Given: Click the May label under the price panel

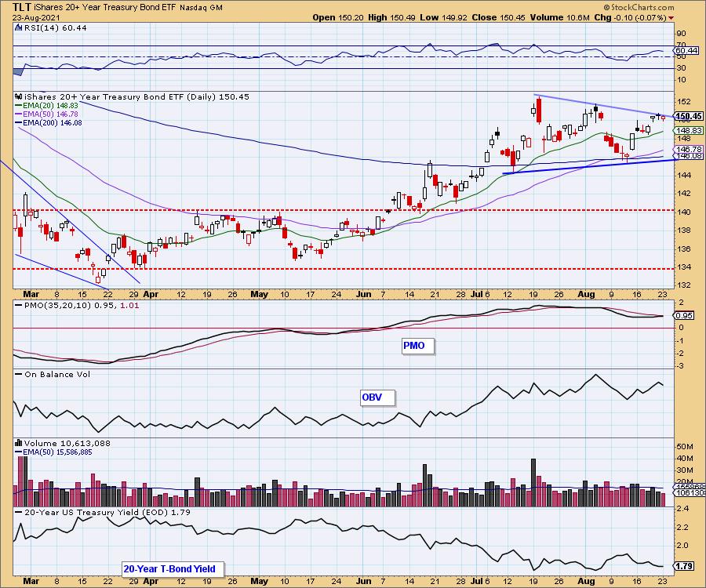Looking at the screenshot, I should 259,294.
